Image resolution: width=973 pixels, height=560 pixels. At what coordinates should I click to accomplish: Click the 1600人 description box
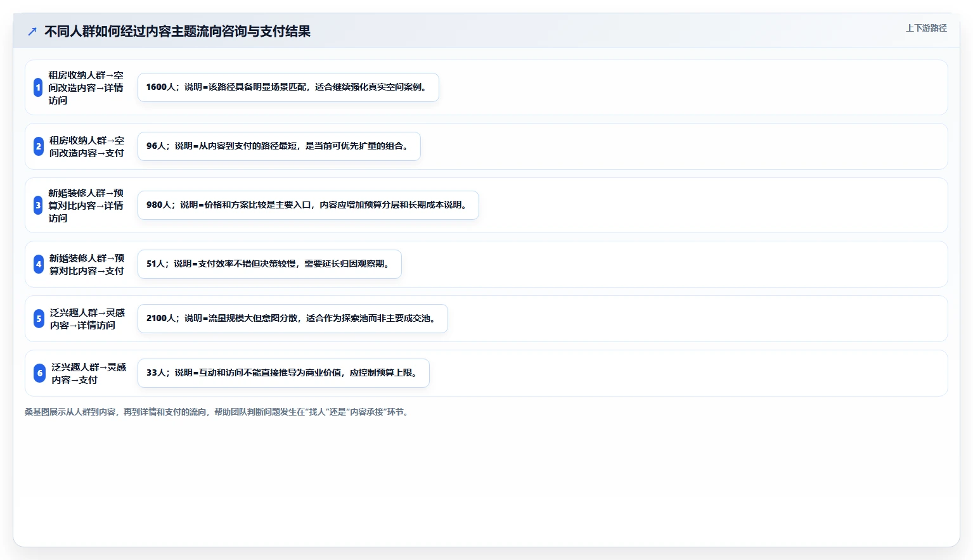pos(288,87)
